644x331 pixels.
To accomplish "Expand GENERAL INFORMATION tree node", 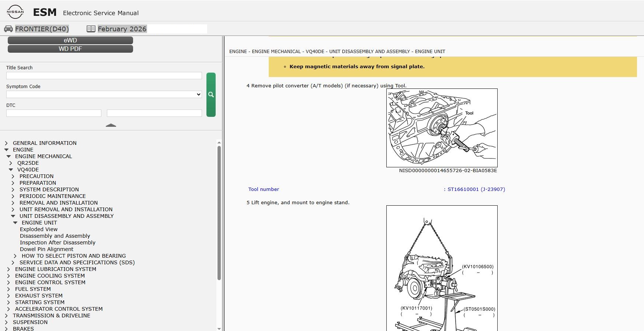I will point(6,143).
